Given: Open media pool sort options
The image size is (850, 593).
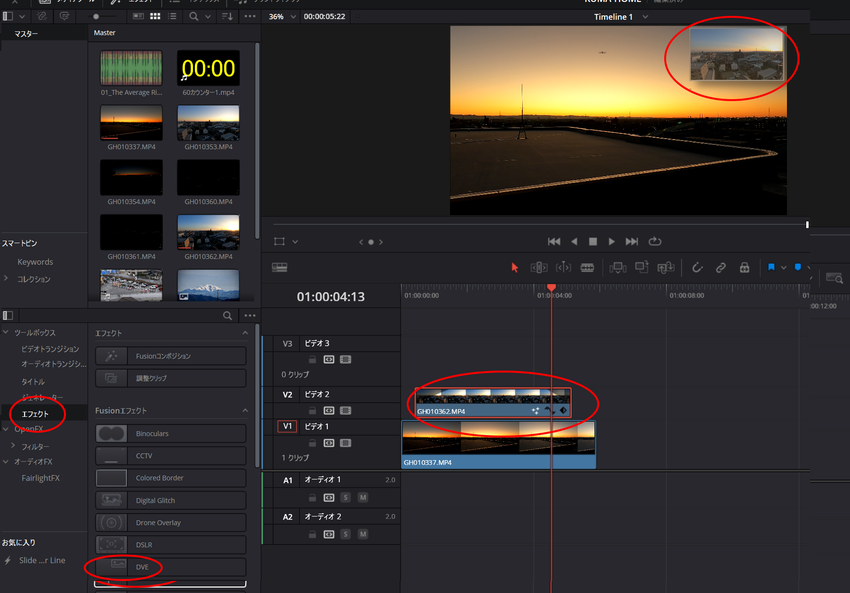Looking at the screenshot, I should pos(227,16).
